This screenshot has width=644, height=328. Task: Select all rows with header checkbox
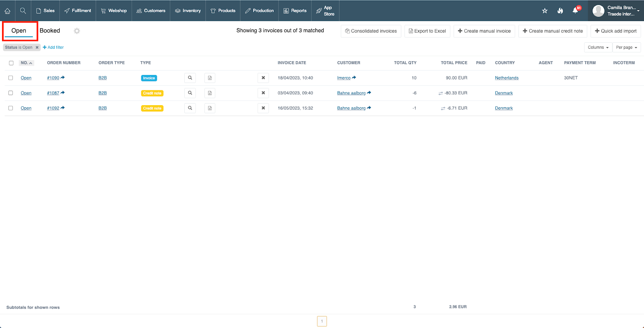point(11,63)
